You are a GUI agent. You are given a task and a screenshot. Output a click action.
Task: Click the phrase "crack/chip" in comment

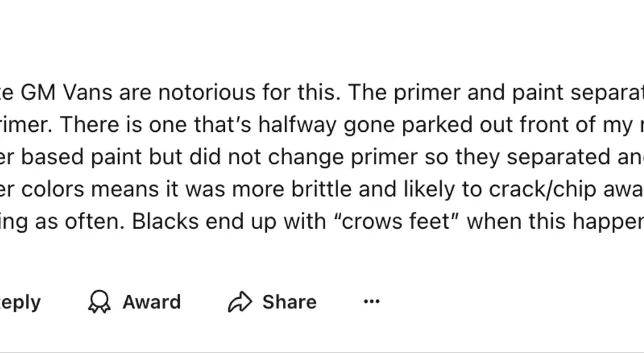pyautogui.click(x=543, y=190)
